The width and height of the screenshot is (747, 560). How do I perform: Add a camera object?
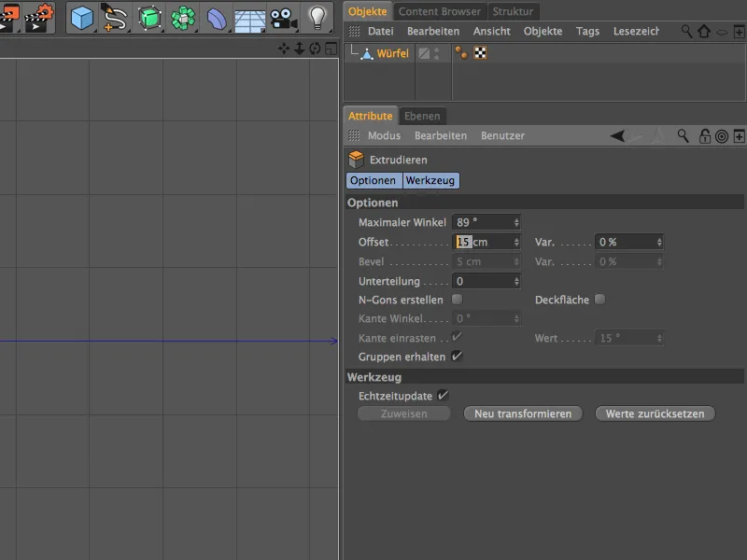[284, 19]
